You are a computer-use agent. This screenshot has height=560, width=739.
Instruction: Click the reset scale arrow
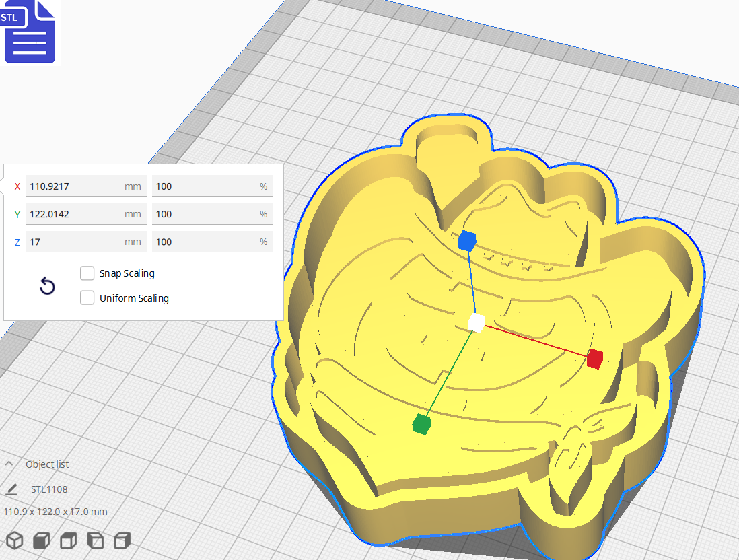47,286
